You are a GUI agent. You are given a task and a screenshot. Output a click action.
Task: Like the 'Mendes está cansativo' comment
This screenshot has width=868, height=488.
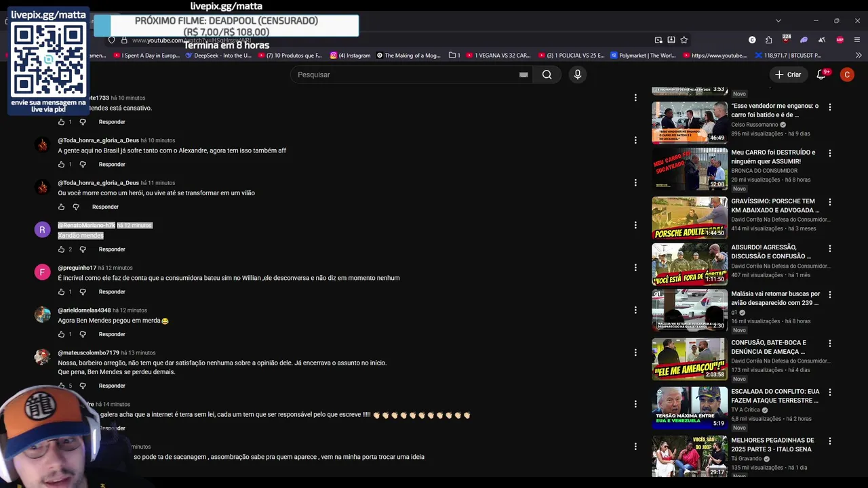click(61, 122)
